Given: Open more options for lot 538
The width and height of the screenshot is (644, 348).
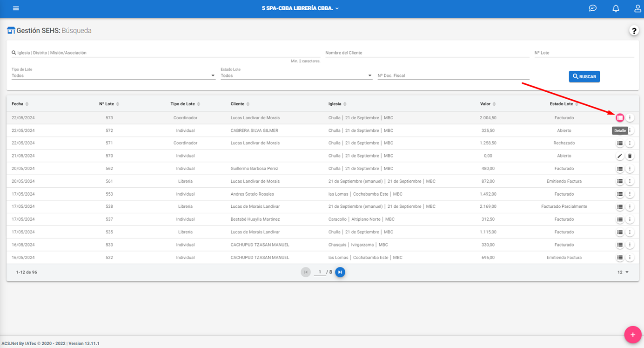Looking at the screenshot, I should [x=630, y=207].
